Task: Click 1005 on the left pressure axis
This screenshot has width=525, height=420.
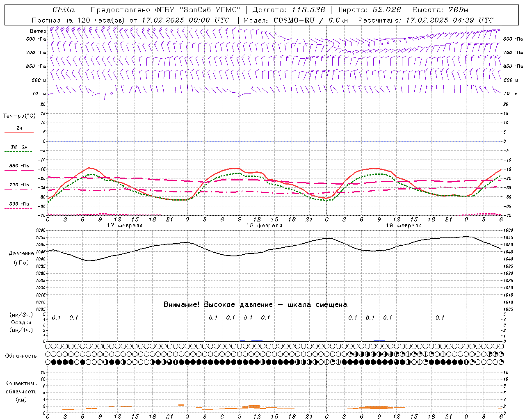Action: tap(41, 309)
